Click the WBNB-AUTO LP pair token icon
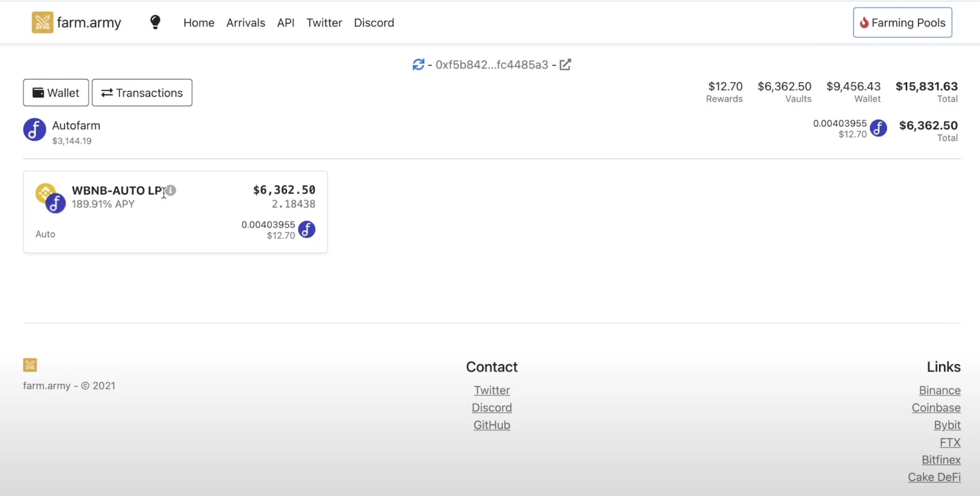 (x=50, y=198)
